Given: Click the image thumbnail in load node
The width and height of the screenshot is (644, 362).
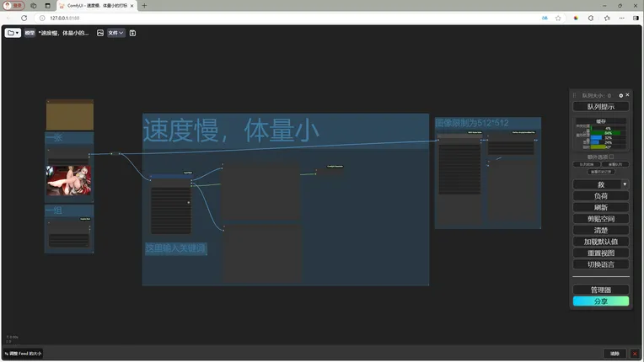Looking at the screenshot, I should (68, 179).
